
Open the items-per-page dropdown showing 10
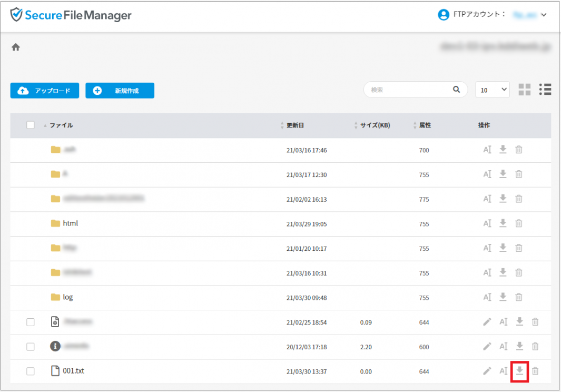pyautogui.click(x=493, y=90)
